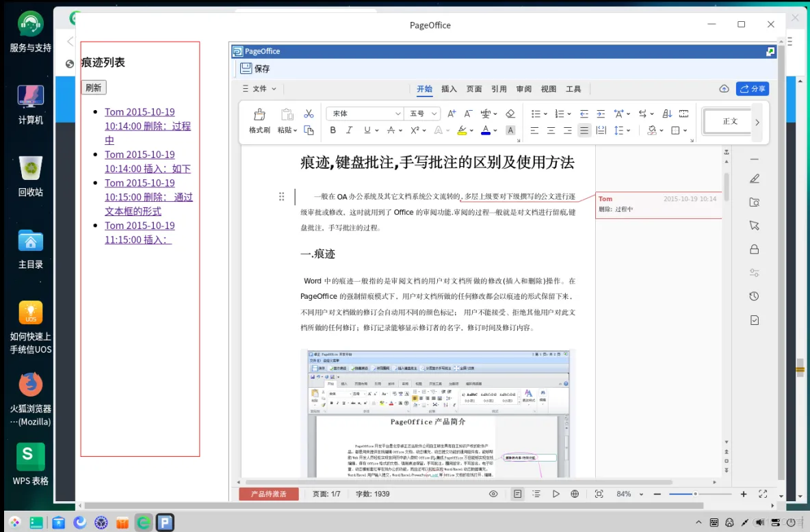Switch to outline view mode in status bar
This screenshot has height=532, width=810.
[536, 494]
